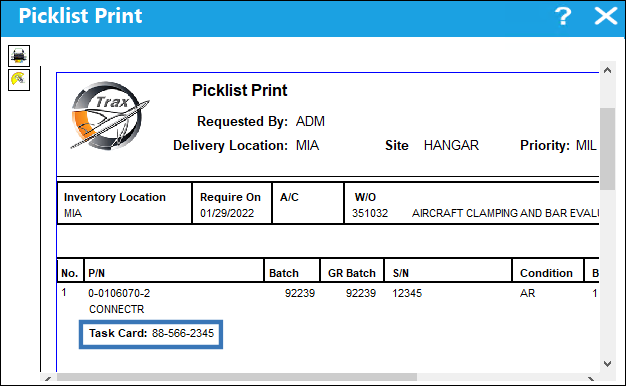This screenshot has width=626, height=386.
Task: Click the Trax airplane logo
Action: (x=109, y=116)
